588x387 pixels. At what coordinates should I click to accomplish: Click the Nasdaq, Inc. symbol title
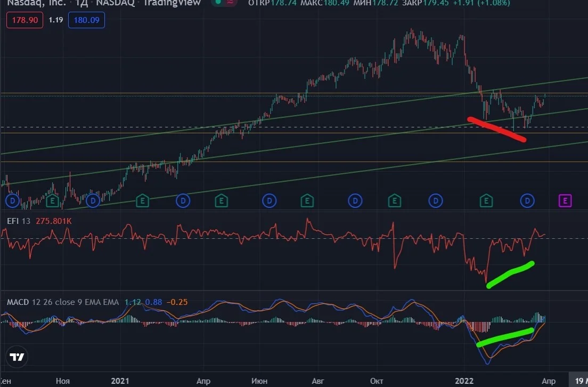click(36, 3)
